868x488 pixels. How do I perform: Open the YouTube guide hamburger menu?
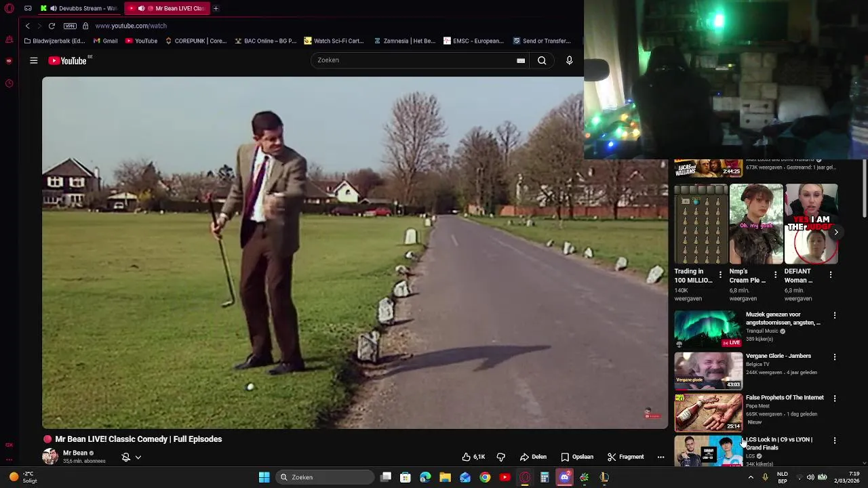33,60
